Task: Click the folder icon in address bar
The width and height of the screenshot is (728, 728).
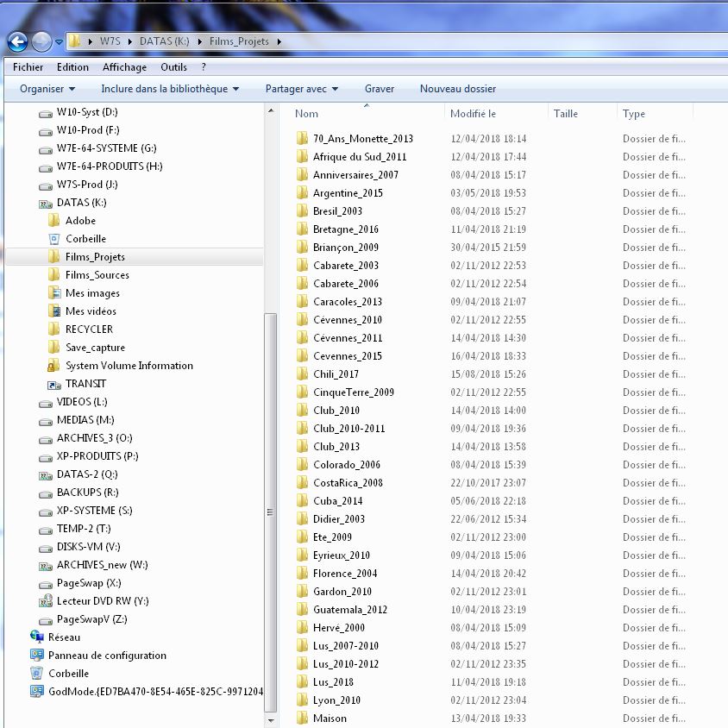Action: [x=74, y=41]
